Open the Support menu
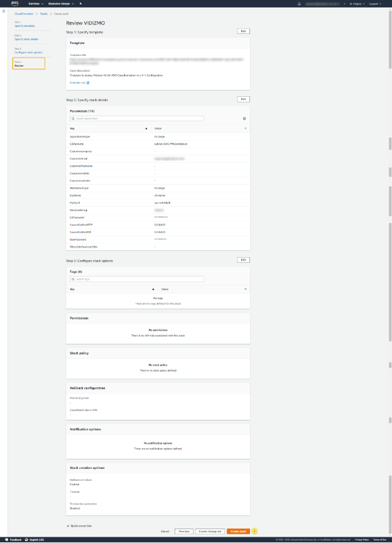392x543 pixels. tap(374, 4)
